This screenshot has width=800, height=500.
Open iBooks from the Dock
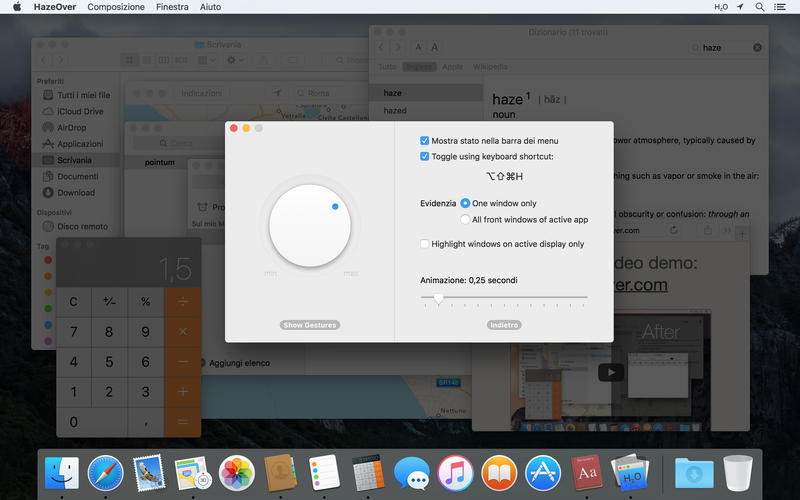click(x=499, y=473)
